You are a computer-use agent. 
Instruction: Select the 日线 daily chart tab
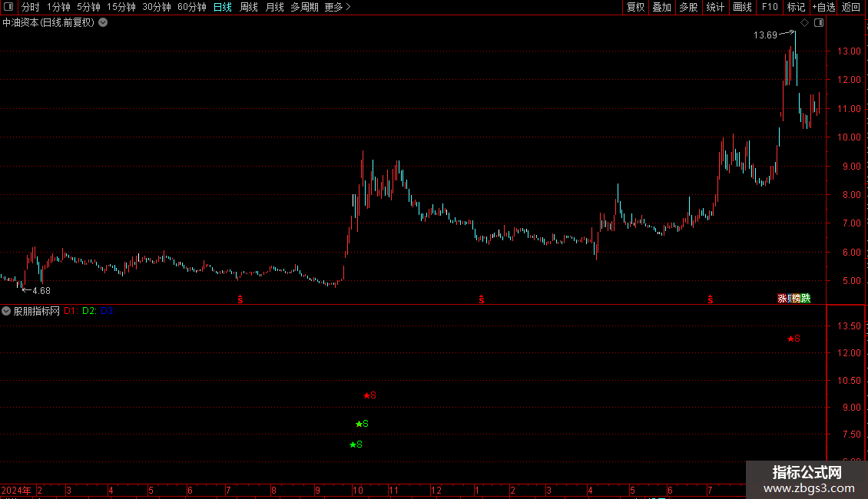(223, 7)
